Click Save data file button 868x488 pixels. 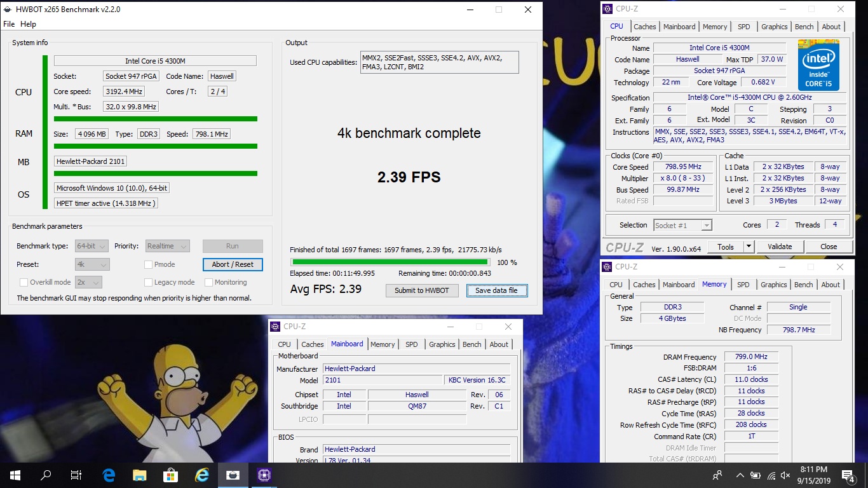click(497, 290)
